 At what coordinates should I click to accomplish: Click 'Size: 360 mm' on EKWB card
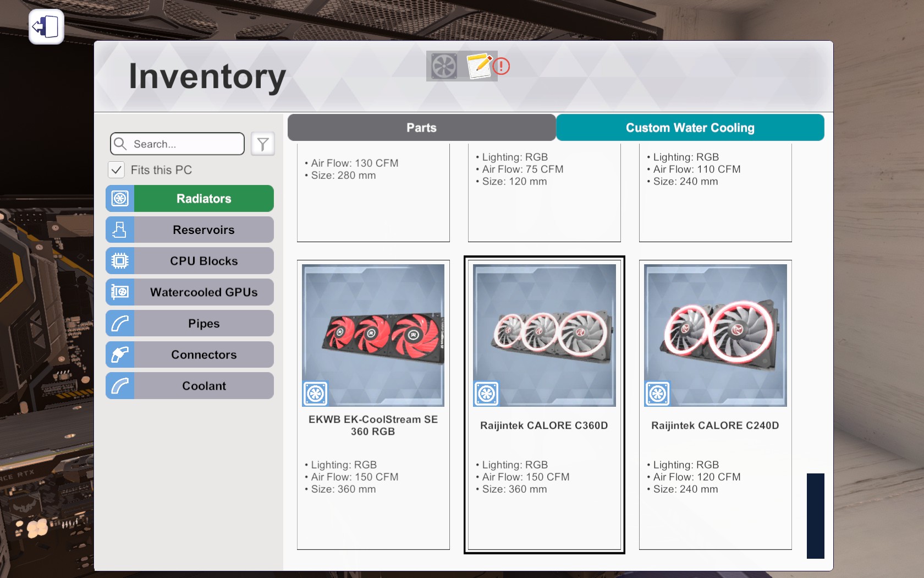(343, 489)
